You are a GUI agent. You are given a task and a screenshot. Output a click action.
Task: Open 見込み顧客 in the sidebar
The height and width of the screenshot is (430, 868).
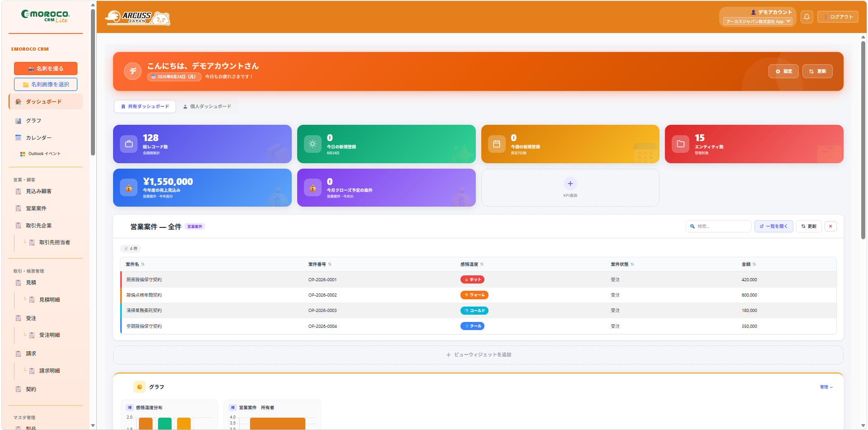[38, 191]
